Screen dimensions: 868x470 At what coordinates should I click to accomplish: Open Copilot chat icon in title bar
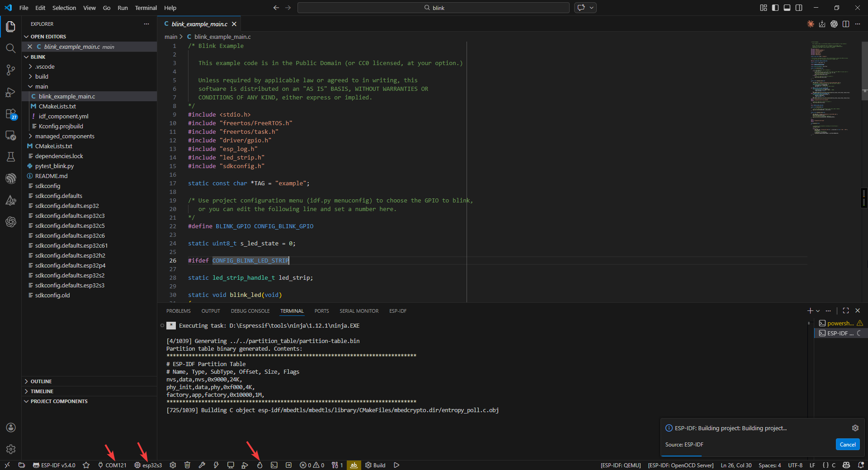(x=581, y=8)
